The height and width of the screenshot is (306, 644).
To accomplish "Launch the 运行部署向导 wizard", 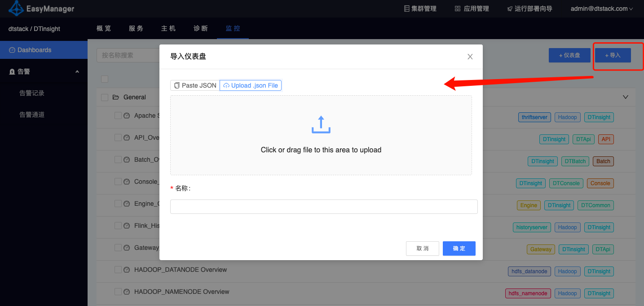I will (529, 9).
